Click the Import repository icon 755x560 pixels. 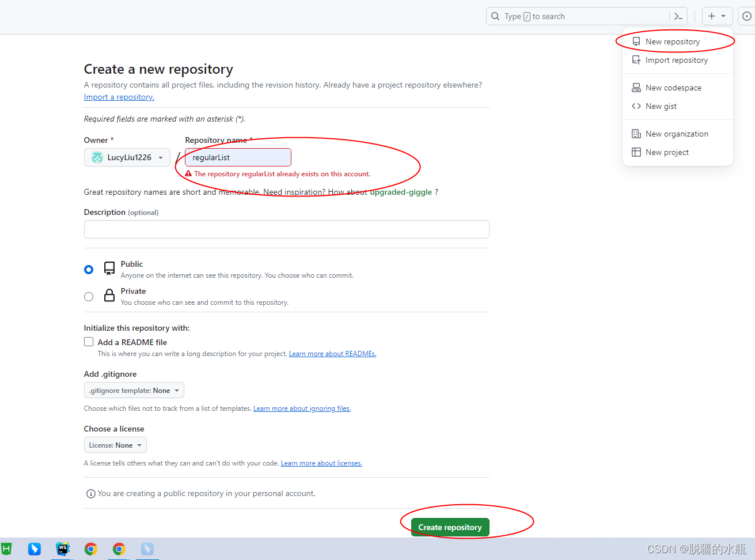point(636,60)
